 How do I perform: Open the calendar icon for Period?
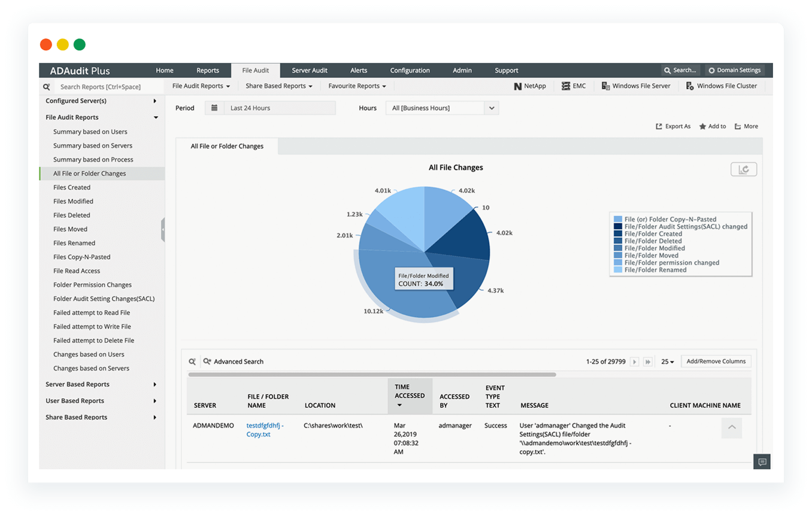214,108
